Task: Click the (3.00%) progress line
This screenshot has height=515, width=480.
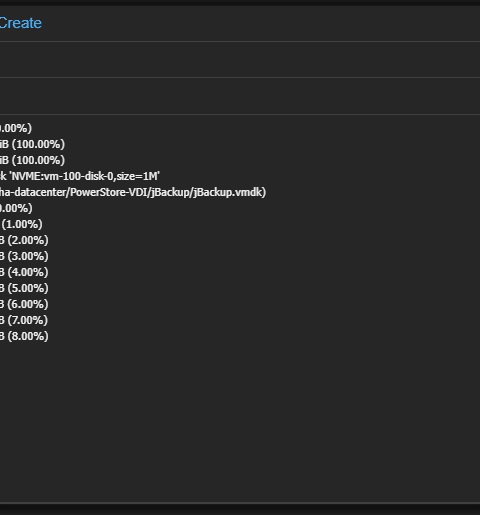Action: pyautogui.click(x=24, y=256)
